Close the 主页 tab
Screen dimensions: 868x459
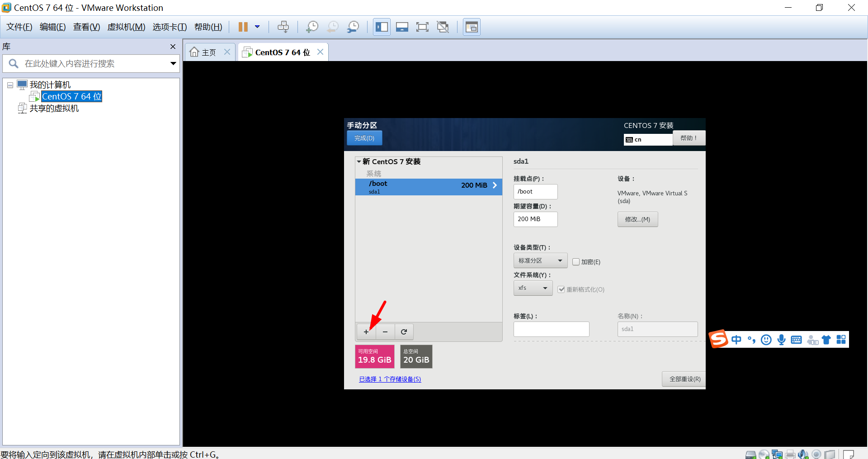tap(227, 52)
